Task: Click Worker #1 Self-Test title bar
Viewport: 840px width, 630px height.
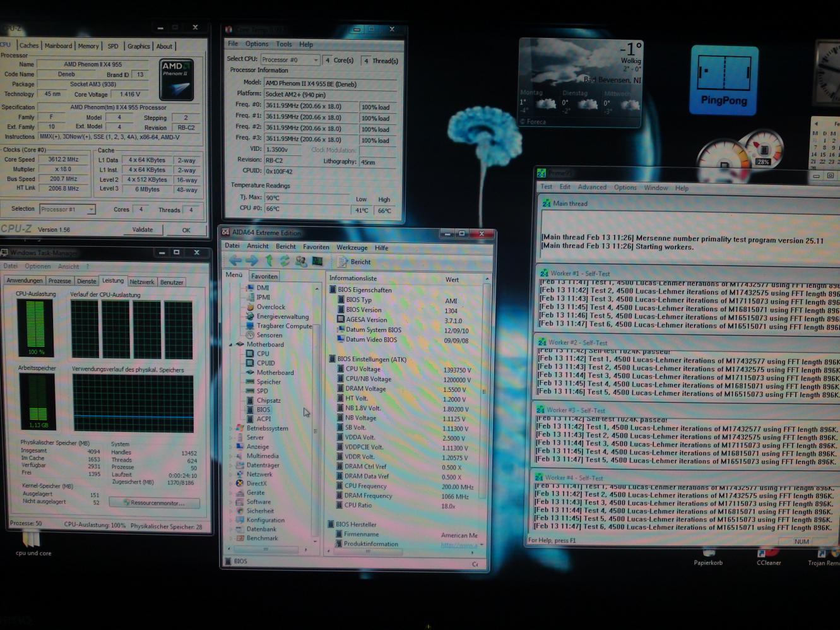Action: 688,273
